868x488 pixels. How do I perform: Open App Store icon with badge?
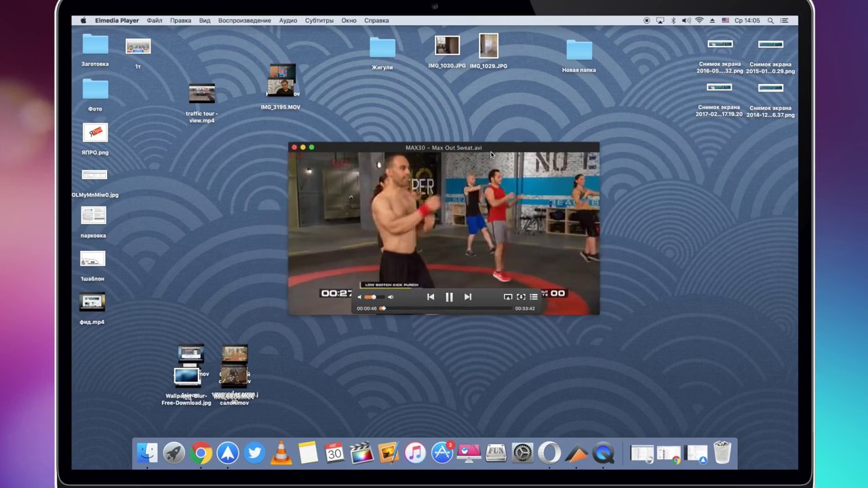coord(442,453)
